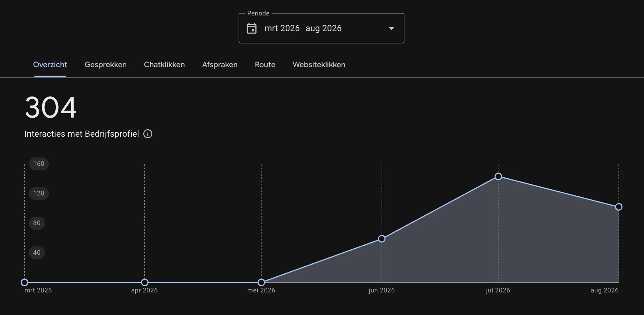
Task: Expand the Periode dropdown arrow
Action: coord(392,28)
